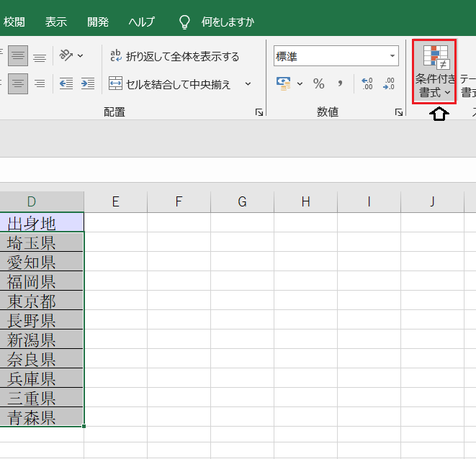The image size is (476, 459).
Task: Click the text orientation icon
Action: point(66,55)
